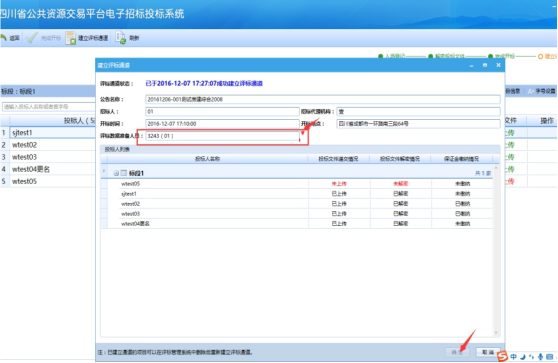The width and height of the screenshot is (558, 363).
Task: Click the Sogou microphone voice input icon
Action: pos(540,356)
